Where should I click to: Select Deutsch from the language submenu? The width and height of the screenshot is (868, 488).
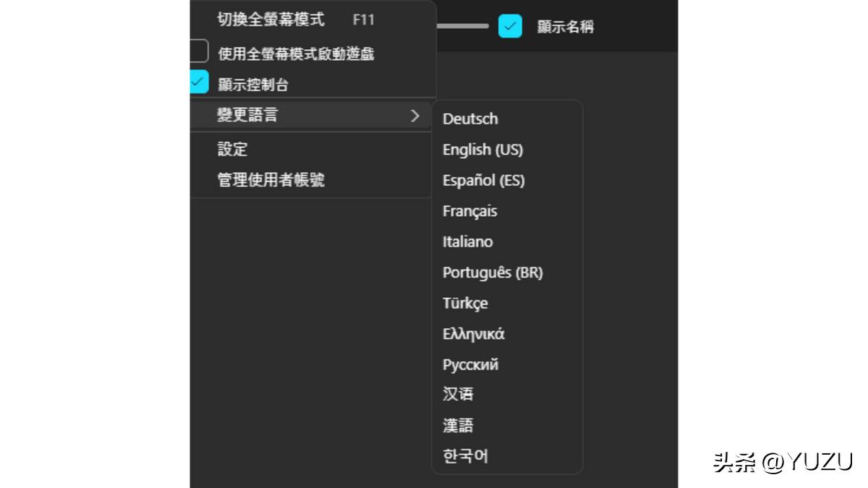[469, 119]
